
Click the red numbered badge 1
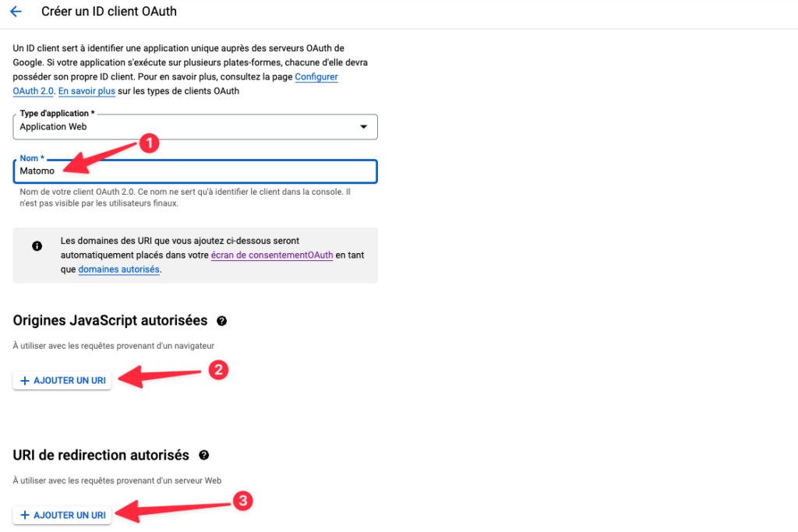149,143
